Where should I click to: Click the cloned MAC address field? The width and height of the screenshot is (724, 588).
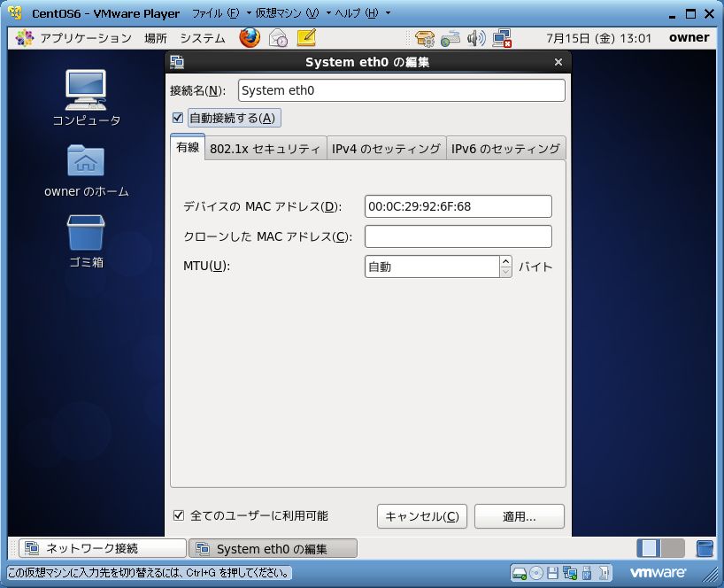458,236
